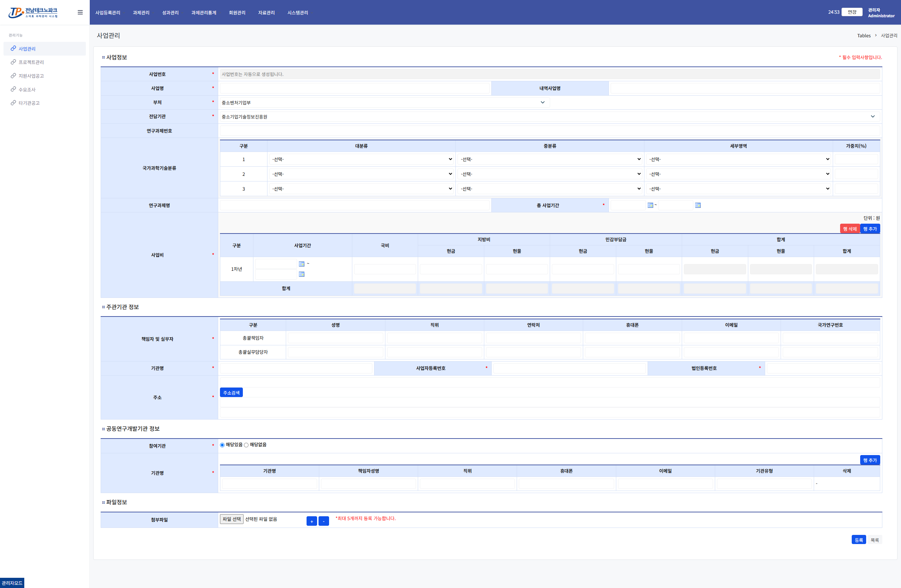Click the 전남테크노파크 logo

pos(33,13)
